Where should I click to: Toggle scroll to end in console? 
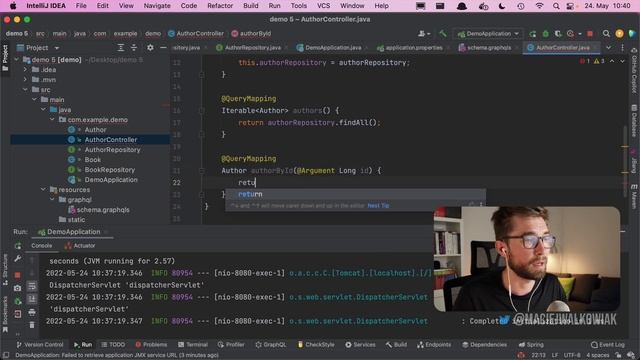[x=32, y=299]
